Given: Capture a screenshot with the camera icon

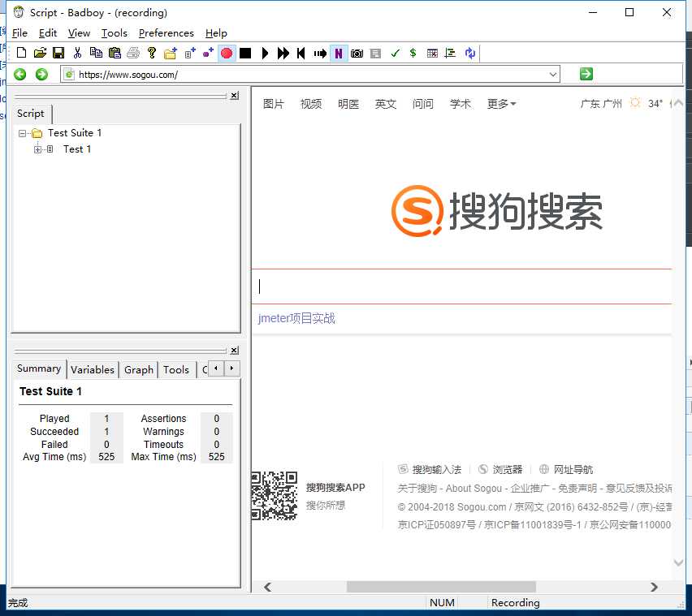Looking at the screenshot, I should pyautogui.click(x=357, y=54).
